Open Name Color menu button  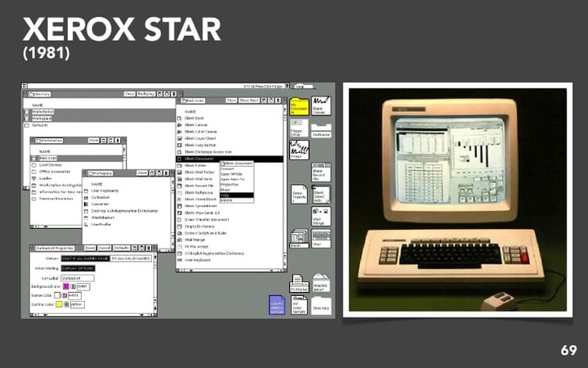(65, 295)
